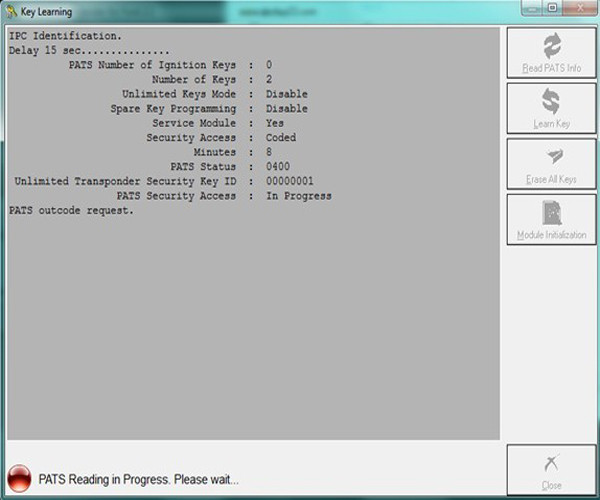Click the 'IPC Identification.' log line
Image resolution: width=600 pixels, height=500 pixels.
[x=65, y=36]
